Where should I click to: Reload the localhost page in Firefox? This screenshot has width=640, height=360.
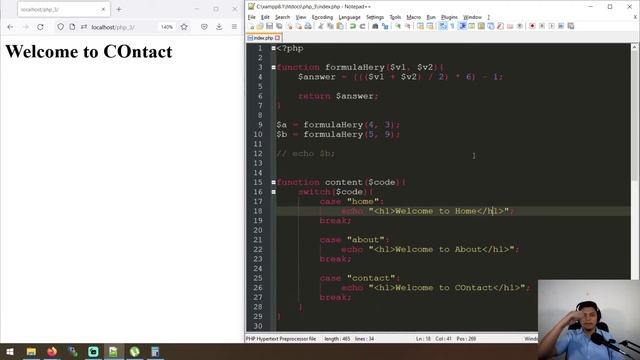[40, 27]
